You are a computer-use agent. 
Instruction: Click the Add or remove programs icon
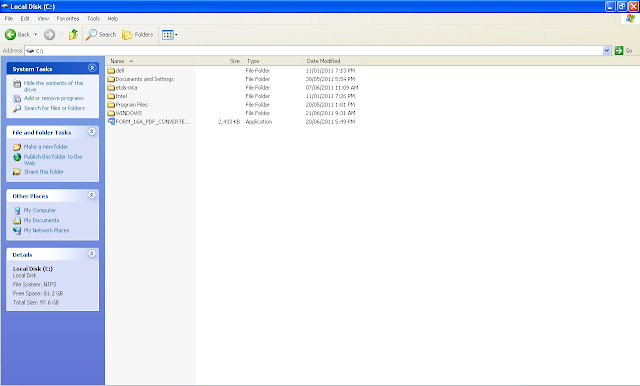(17, 98)
